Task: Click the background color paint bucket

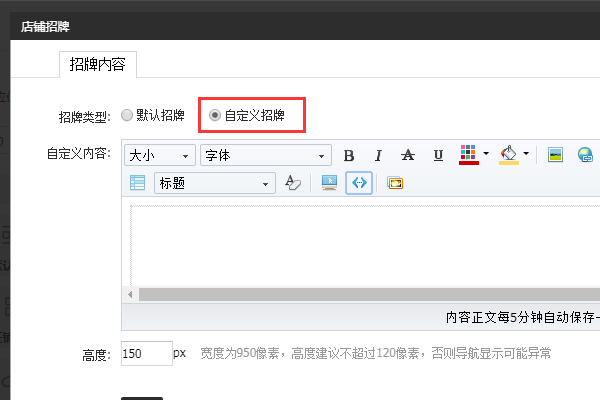Action: 509,155
